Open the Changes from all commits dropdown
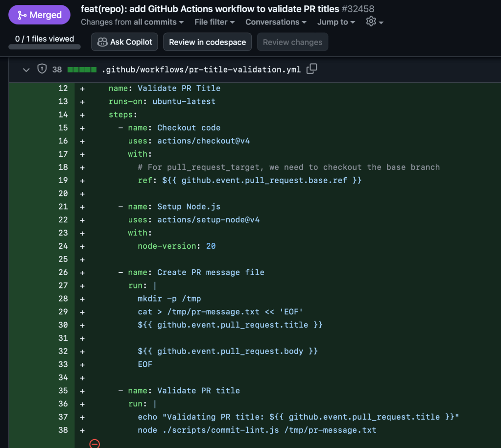Viewport: 501px width, 448px height. click(132, 22)
